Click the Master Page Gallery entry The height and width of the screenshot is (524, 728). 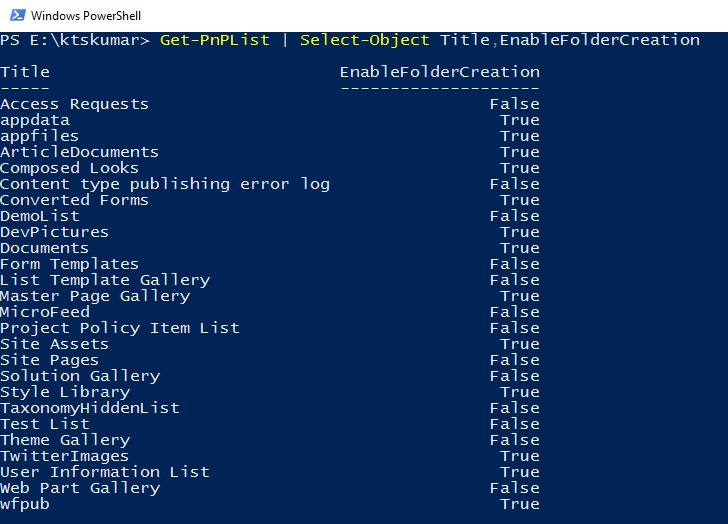(95, 297)
